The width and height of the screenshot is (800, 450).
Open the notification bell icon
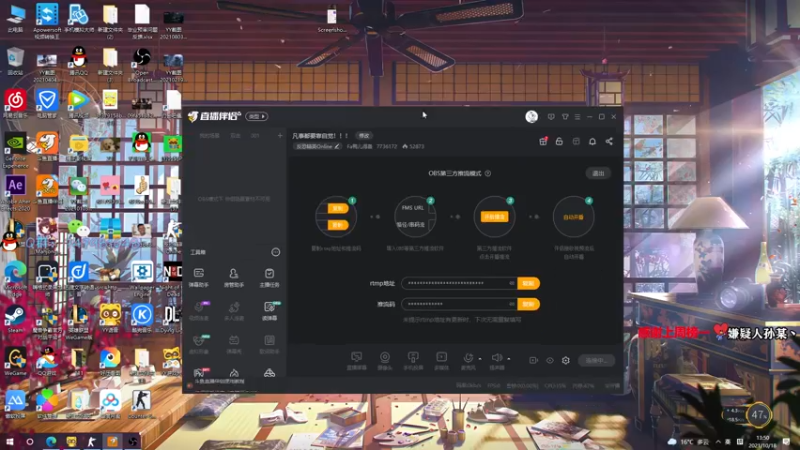click(592, 141)
